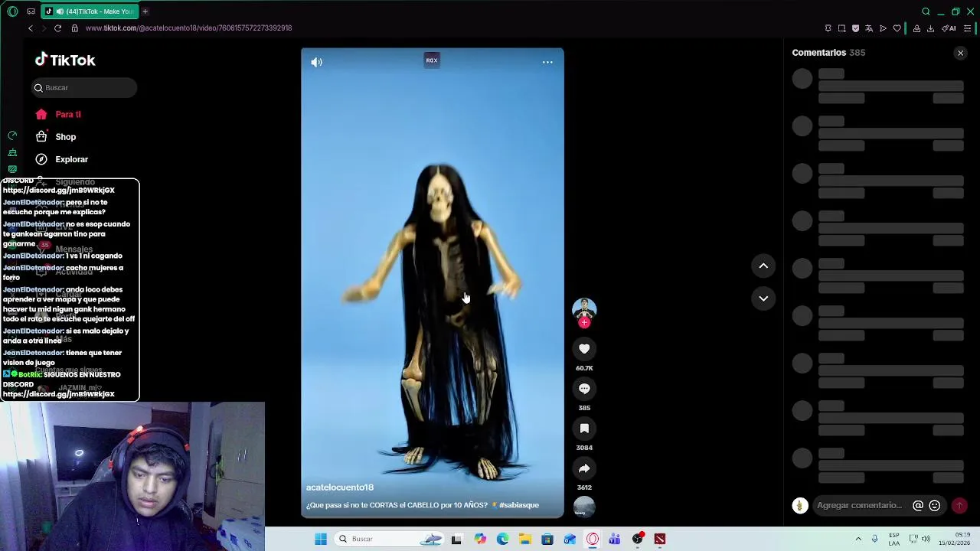Open Microsoft Teams from taskbar
The width and height of the screenshot is (980, 551).
pos(615,539)
